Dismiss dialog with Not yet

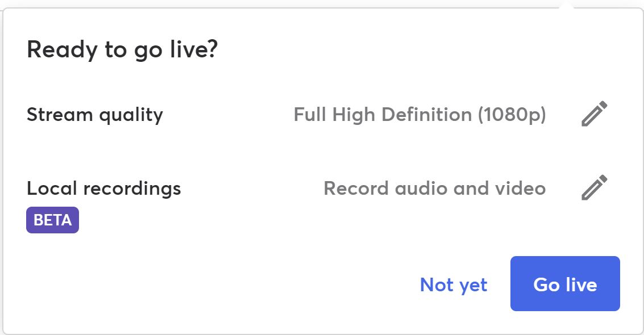(454, 284)
